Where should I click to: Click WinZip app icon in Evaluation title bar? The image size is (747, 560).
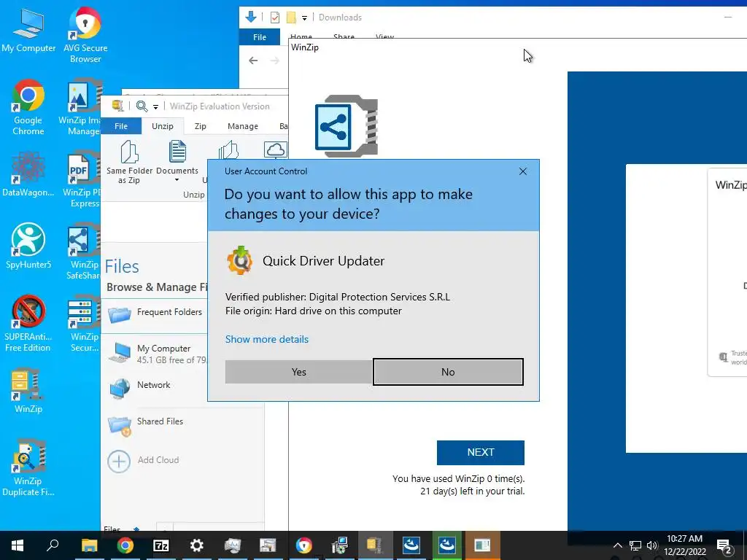[117, 106]
